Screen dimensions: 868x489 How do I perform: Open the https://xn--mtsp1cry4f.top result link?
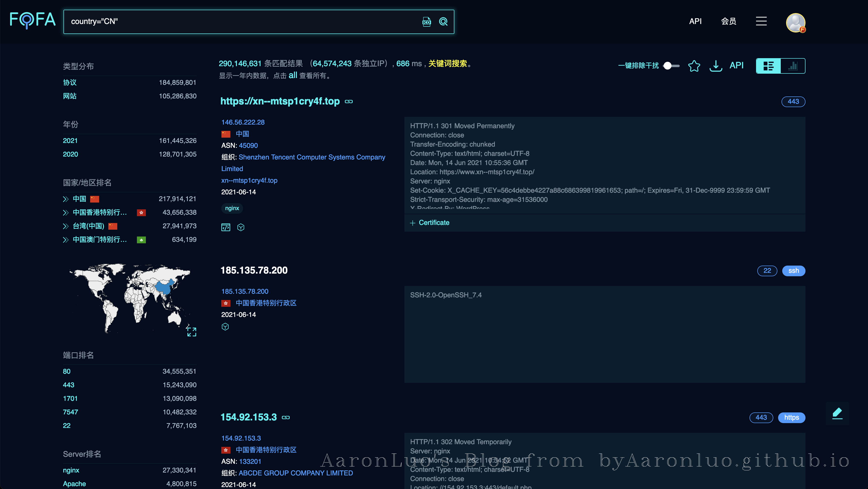(280, 102)
